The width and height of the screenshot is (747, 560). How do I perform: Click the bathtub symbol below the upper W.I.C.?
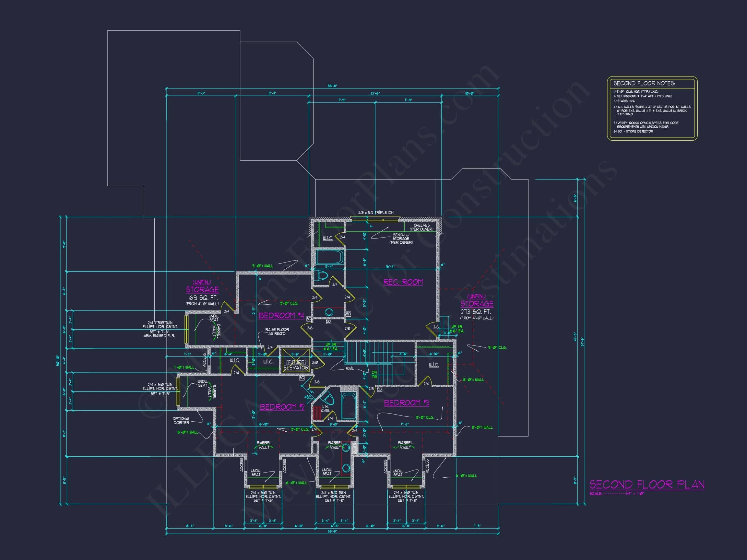[x=330, y=257]
